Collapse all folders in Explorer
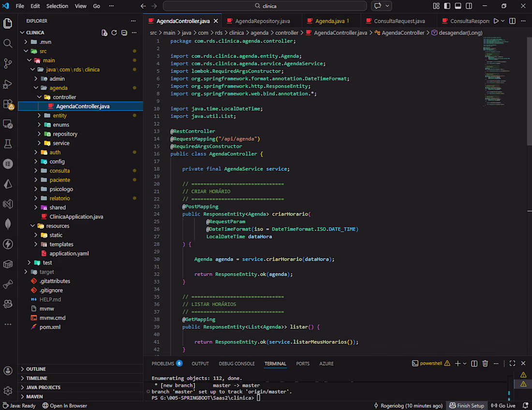 point(124,33)
